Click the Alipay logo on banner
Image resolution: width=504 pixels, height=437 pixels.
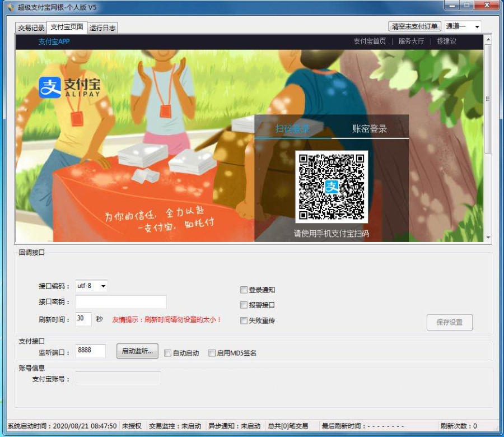69,87
